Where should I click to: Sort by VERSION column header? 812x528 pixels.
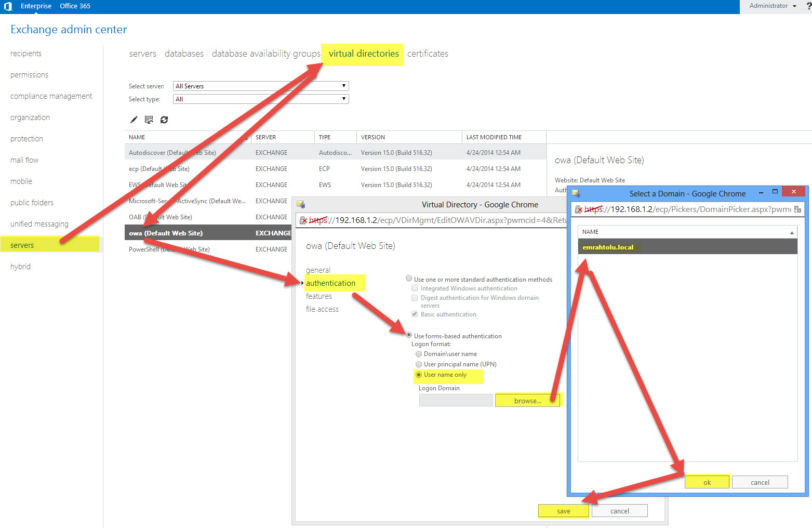click(x=409, y=137)
